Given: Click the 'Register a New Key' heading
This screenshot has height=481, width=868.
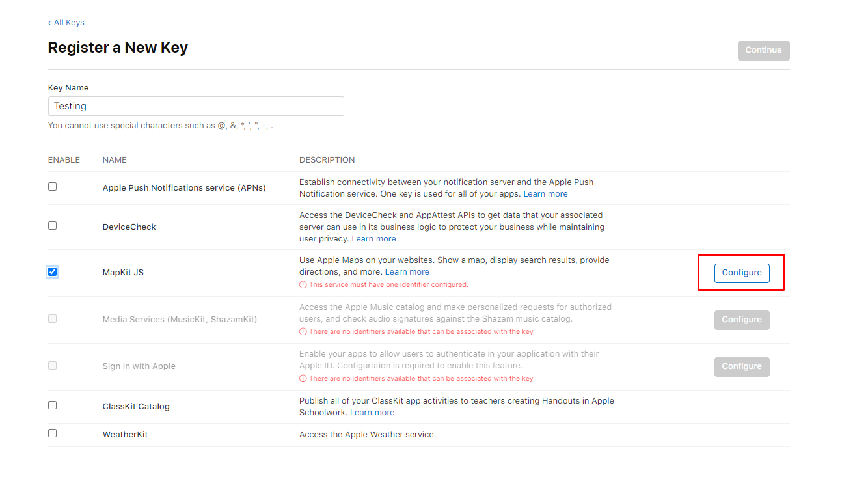Looking at the screenshot, I should pyautogui.click(x=118, y=48).
